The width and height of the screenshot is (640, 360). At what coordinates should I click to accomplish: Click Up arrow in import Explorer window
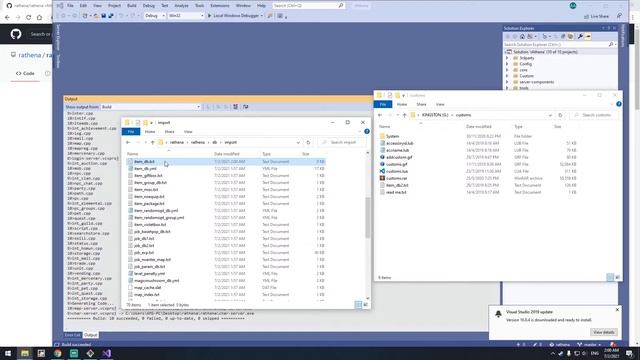153,142
